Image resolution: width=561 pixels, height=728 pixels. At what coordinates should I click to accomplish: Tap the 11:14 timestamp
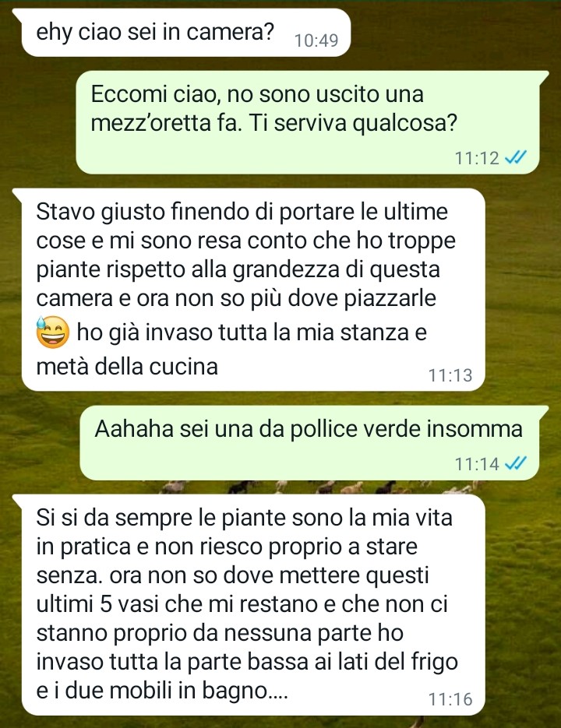pyautogui.click(x=477, y=464)
